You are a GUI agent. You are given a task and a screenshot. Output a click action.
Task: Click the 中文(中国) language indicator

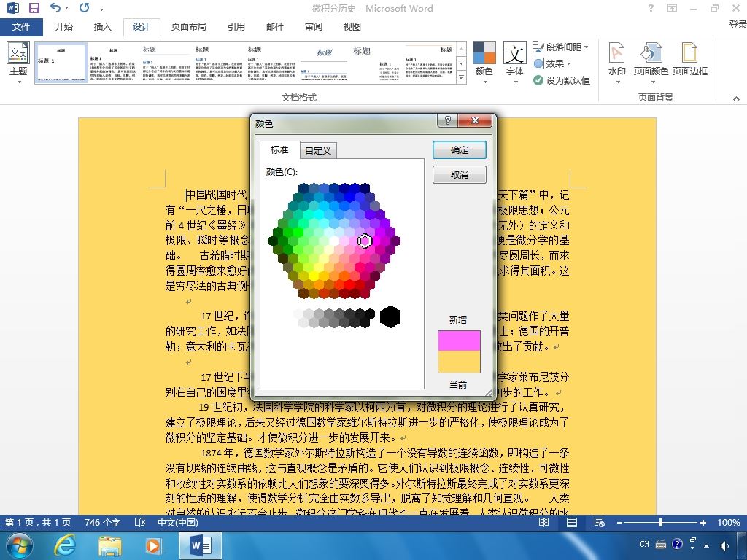178,522
